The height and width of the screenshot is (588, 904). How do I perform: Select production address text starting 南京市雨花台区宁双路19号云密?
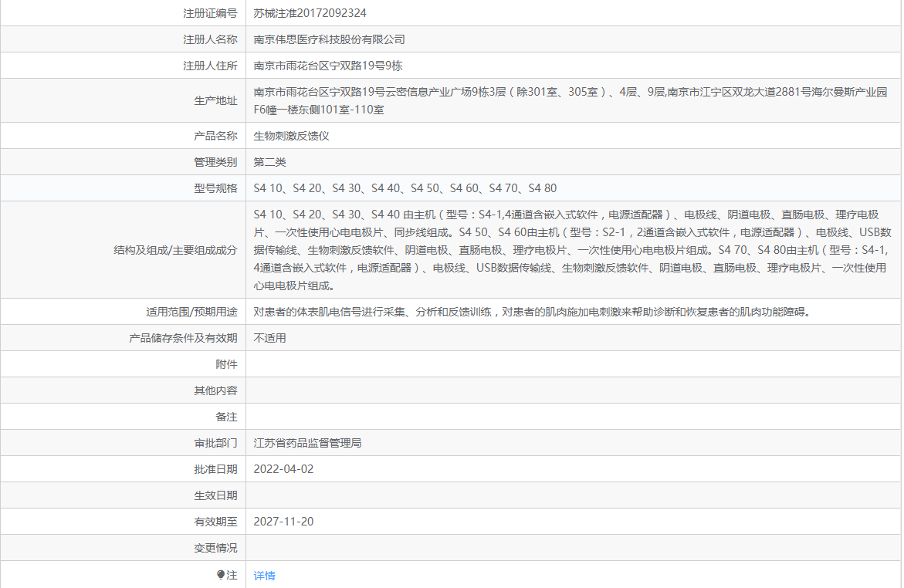571,100
